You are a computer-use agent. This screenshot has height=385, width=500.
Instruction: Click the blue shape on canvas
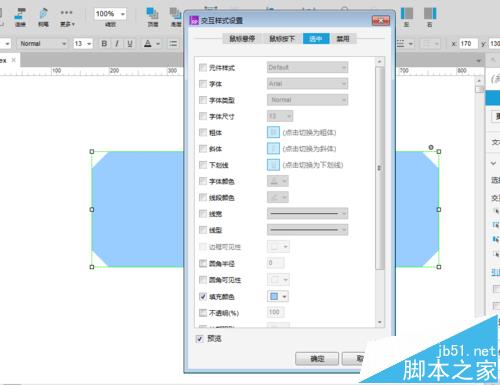(x=138, y=209)
